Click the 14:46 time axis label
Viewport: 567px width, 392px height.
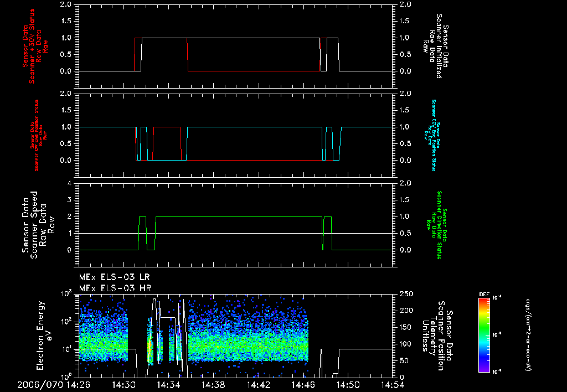[303, 385]
